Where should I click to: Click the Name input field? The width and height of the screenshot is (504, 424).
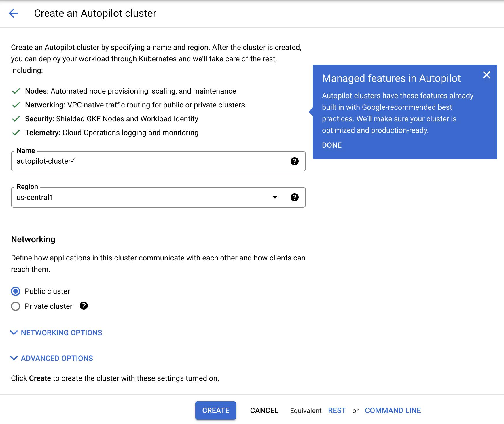[150, 161]
